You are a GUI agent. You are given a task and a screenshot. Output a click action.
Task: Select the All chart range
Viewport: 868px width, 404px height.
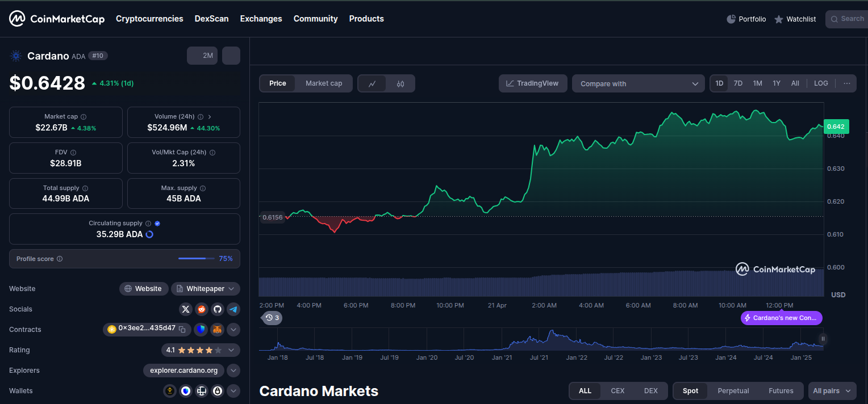click(x=795, y=83)
